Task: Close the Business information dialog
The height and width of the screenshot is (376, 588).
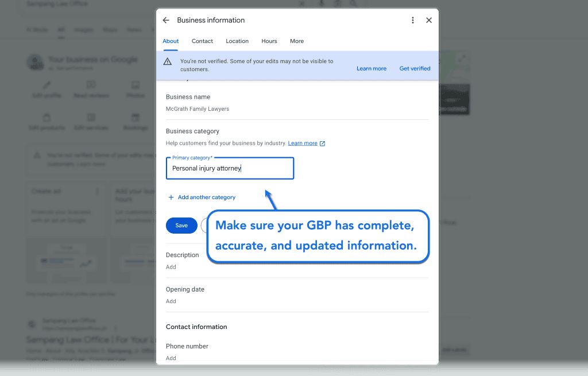Action: point(428,20)
